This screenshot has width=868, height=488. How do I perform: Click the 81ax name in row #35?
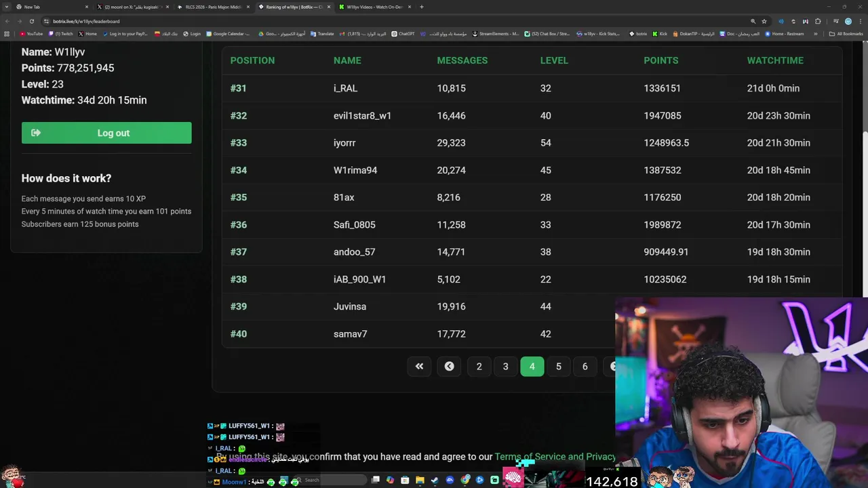pyautogui.click(x=344, y=197)
